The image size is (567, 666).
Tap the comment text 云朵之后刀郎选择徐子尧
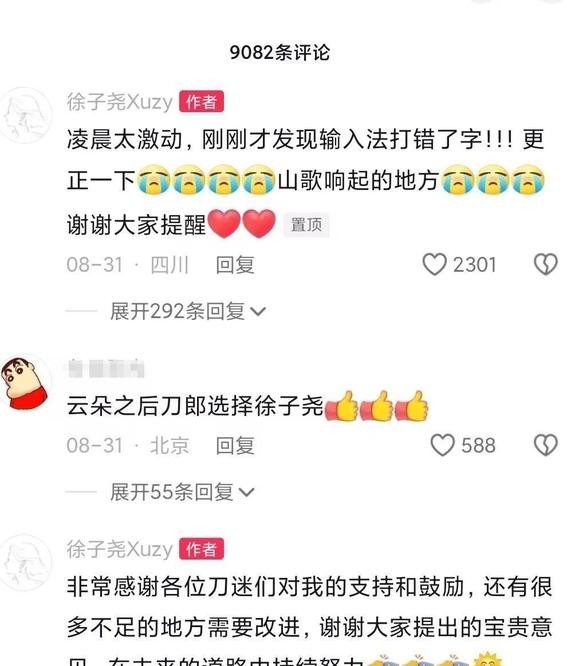tap(195, 406)
